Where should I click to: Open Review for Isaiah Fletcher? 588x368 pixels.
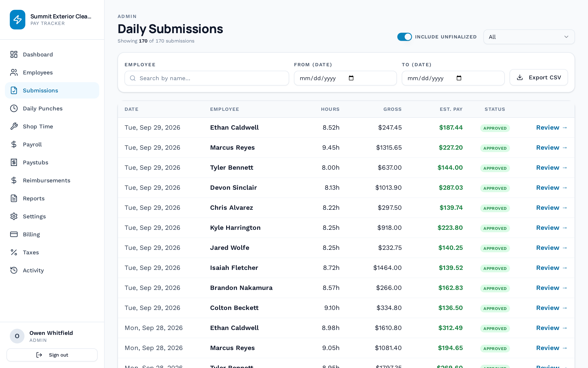pos(551,268)
